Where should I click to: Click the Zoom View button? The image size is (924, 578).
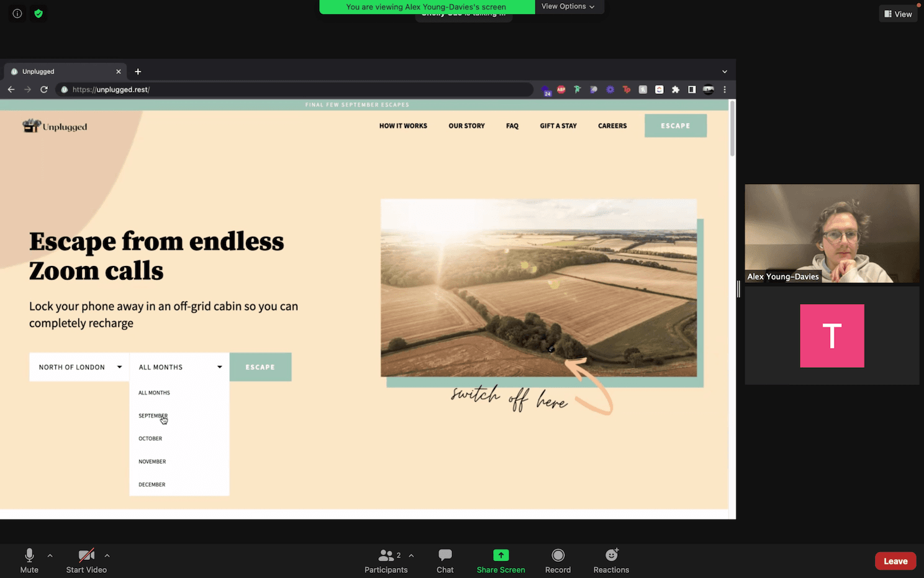[x=898, y=14]
